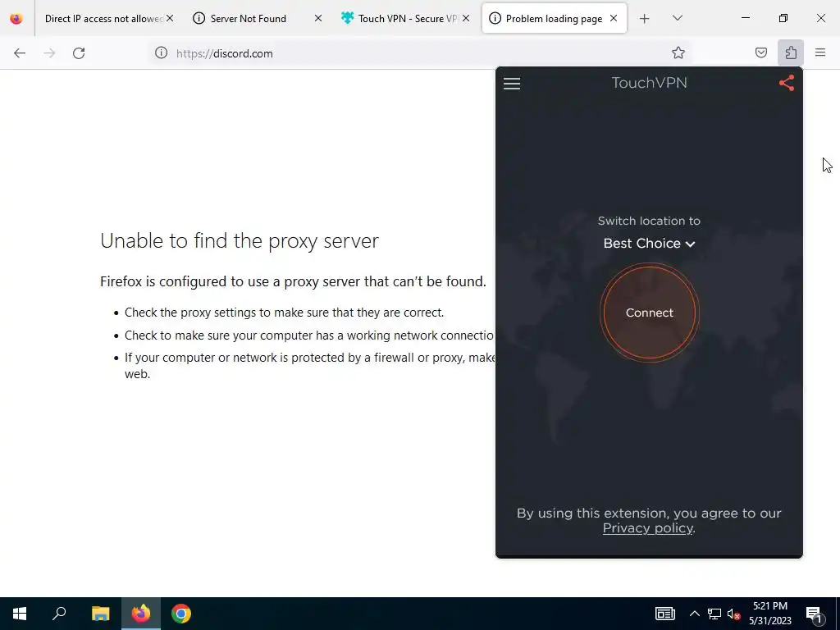Open the TouchVPN hamburger menu
Viewport: 840px width, 630px height.
click(x=512, y=84)
